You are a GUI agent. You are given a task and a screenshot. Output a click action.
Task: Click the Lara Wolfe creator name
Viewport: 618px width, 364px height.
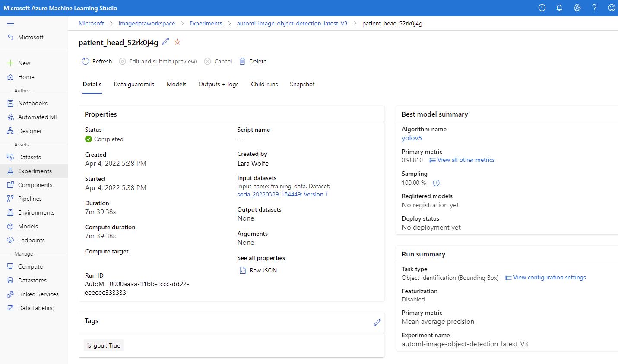[253, 163]
